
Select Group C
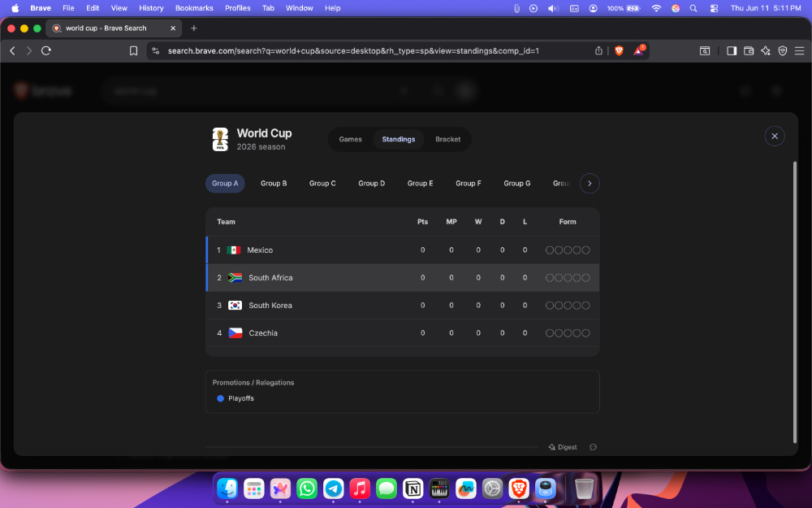[322, 184]
